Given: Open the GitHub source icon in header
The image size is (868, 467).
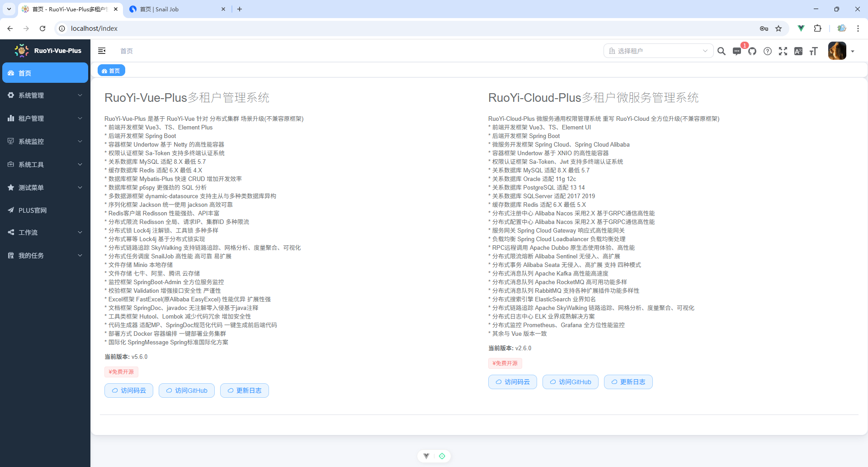Looking at the screenshot, I should tap(752, 51).
